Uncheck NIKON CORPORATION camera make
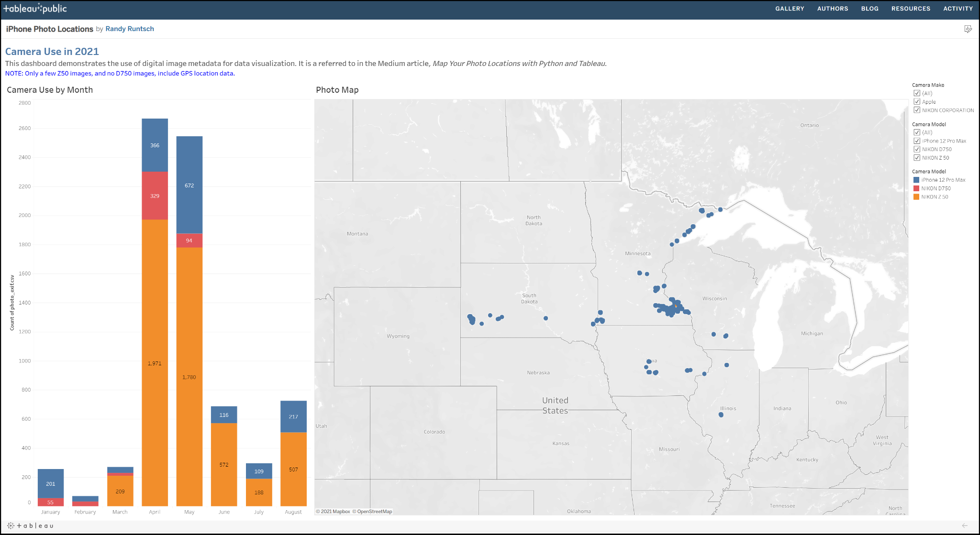Image resolution: width=980 pixels, height=535 pixels. coord(917,110)
